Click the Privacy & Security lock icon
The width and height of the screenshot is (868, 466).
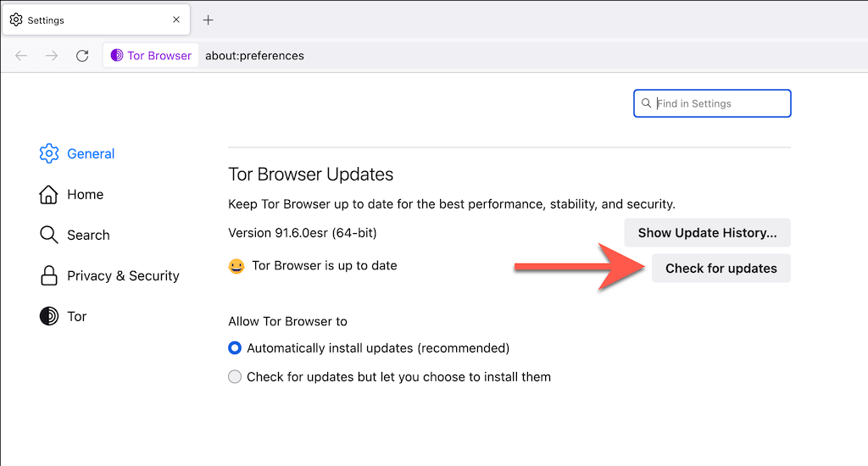click(x=48, y=275)
